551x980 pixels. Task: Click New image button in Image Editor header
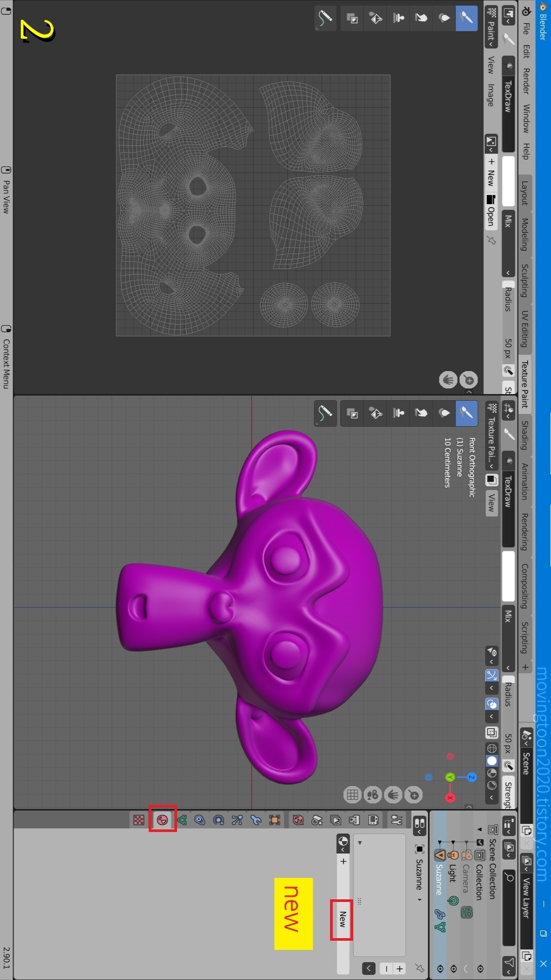491,174
